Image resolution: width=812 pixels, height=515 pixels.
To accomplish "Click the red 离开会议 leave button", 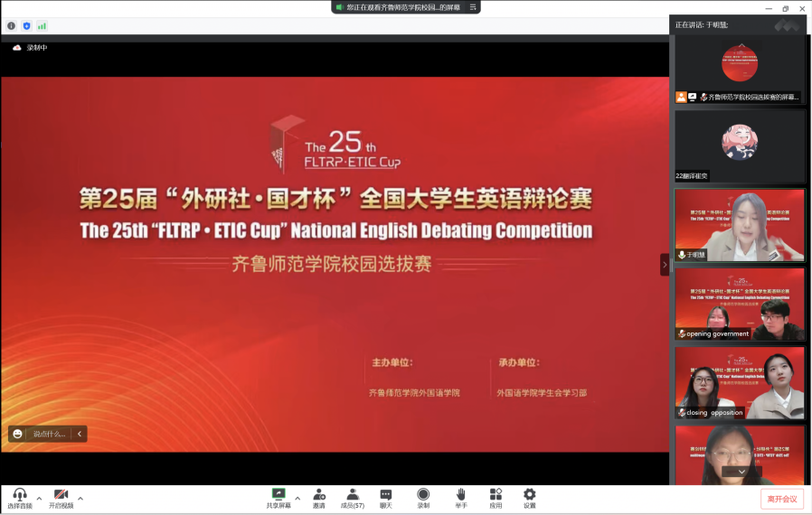I will (x=781, y=499).
